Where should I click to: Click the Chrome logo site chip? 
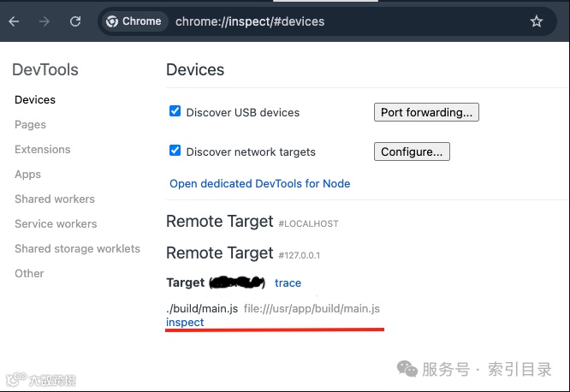134,21
